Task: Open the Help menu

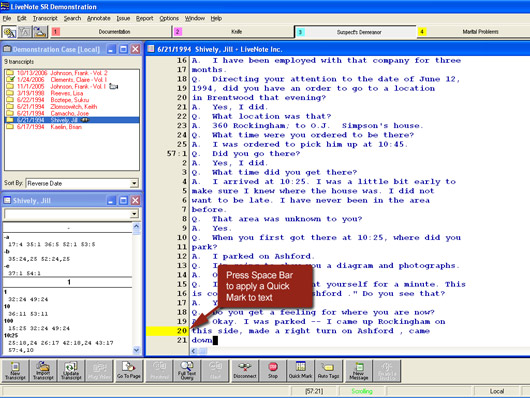Action: pos(216,18)
